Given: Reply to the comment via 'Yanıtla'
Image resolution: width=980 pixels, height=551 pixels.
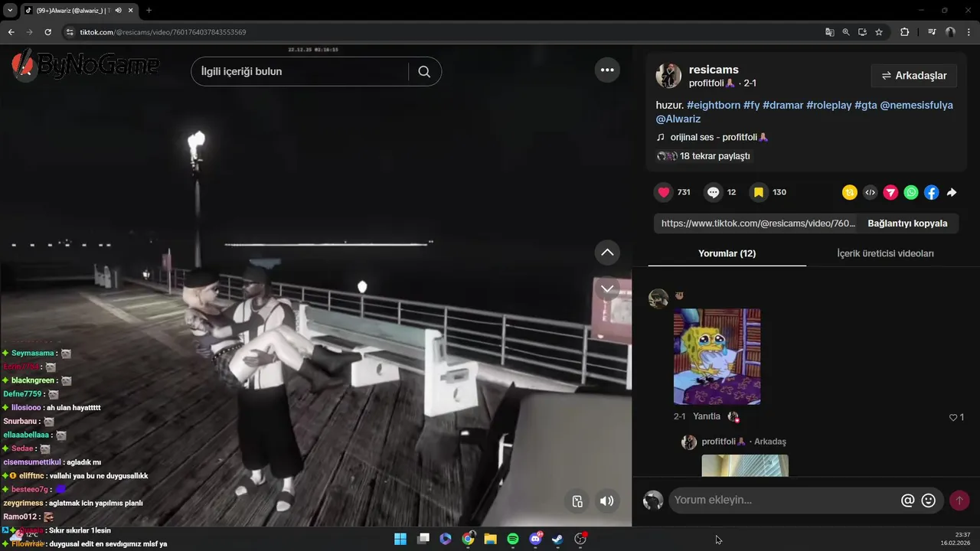Looking at the screenshot, I should [707, 416].
